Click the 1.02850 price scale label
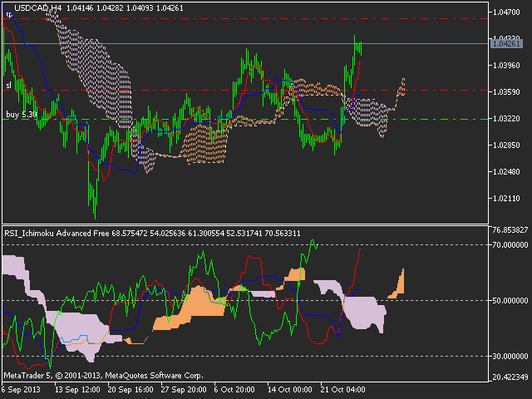The image size is (532, 399). click(x=506, y=145)
